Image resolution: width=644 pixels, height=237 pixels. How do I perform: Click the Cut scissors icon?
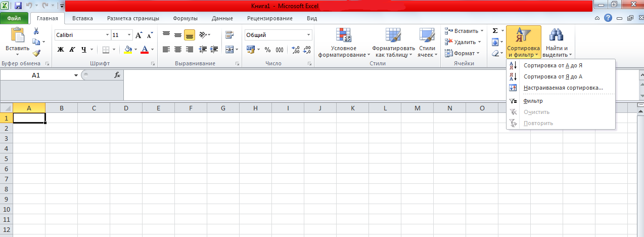pyautogui.click(x=36, y=31)
